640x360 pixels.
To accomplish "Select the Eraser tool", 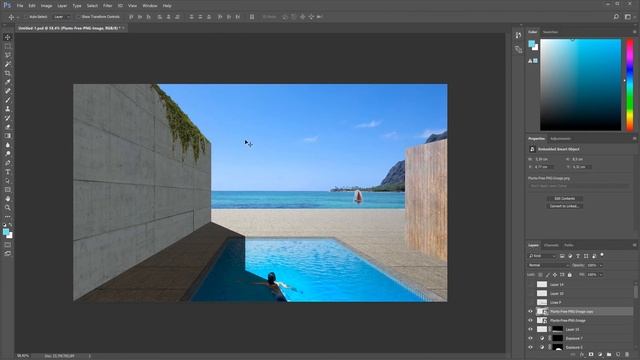I will click(8, 127).
